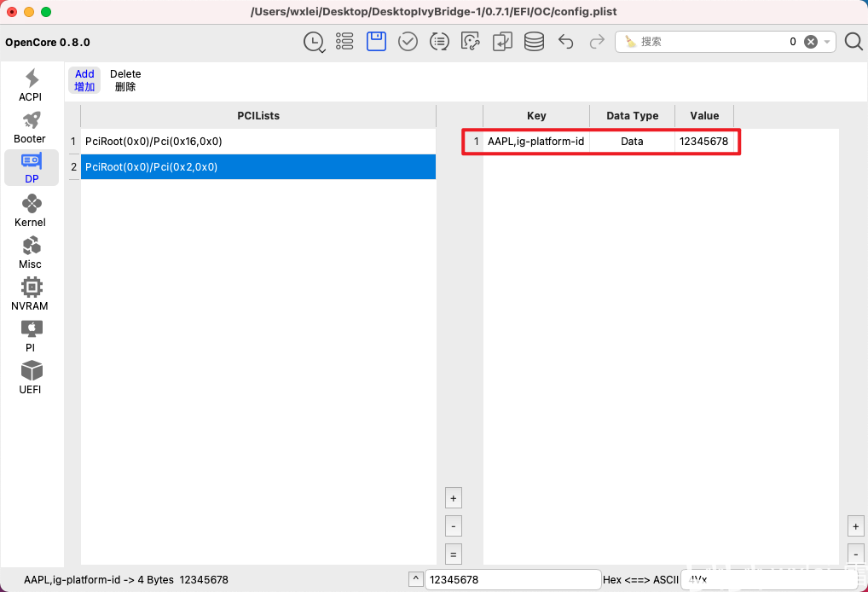
Task: Switch to the Delete tab
Action: [125, 80]
